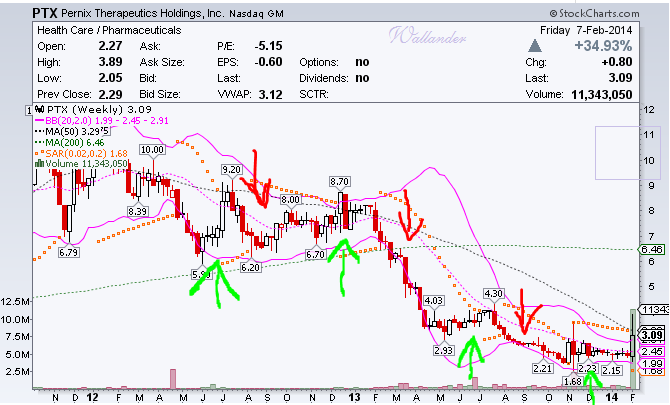Click the MA(50) legend entry

71,131
